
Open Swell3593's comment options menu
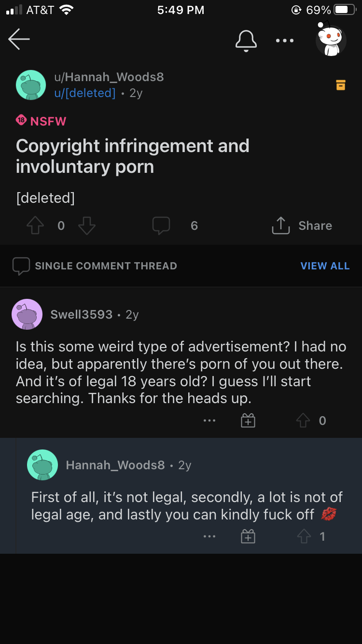click(x=209, y=421)
